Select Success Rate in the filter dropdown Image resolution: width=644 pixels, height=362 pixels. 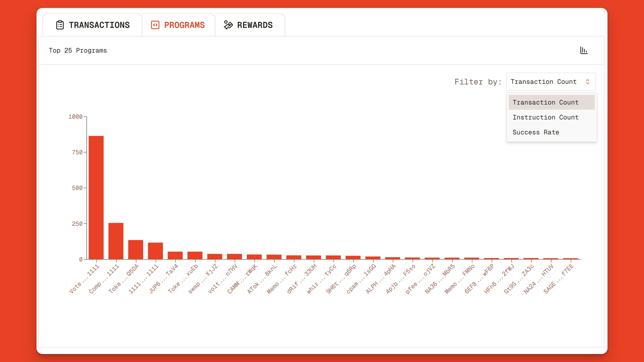click(x=536, y=132)
